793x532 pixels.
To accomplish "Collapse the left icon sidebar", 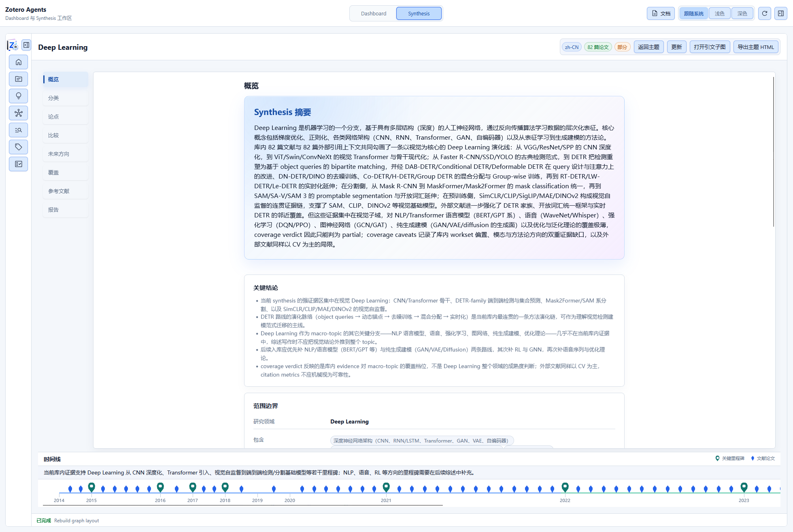I will [26, 45].
